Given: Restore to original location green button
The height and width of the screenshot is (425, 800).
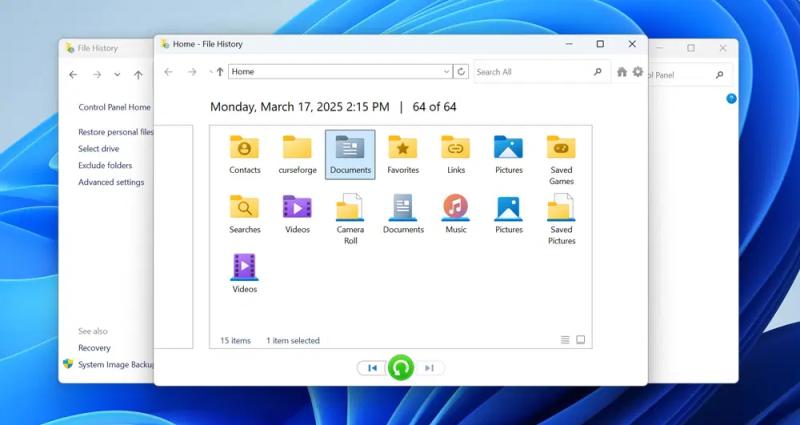Looking at the screenshot, I should click(401, 368).
